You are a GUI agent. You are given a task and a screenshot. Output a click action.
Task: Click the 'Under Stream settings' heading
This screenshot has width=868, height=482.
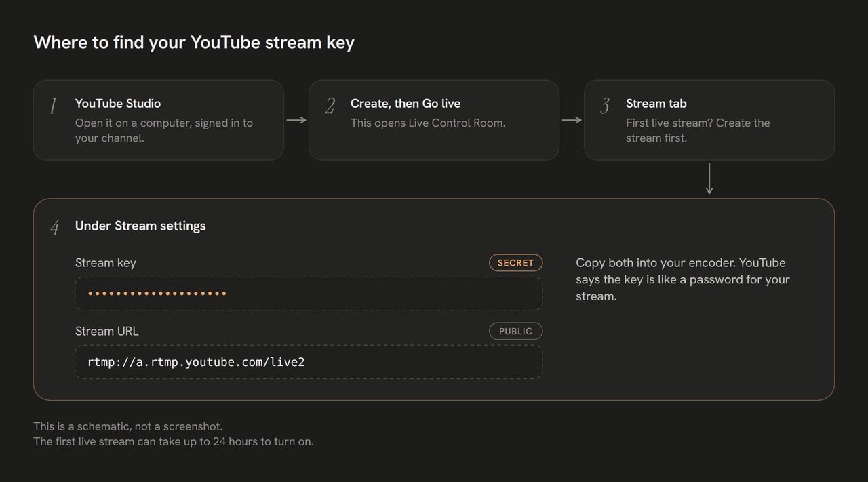[140, 226]
